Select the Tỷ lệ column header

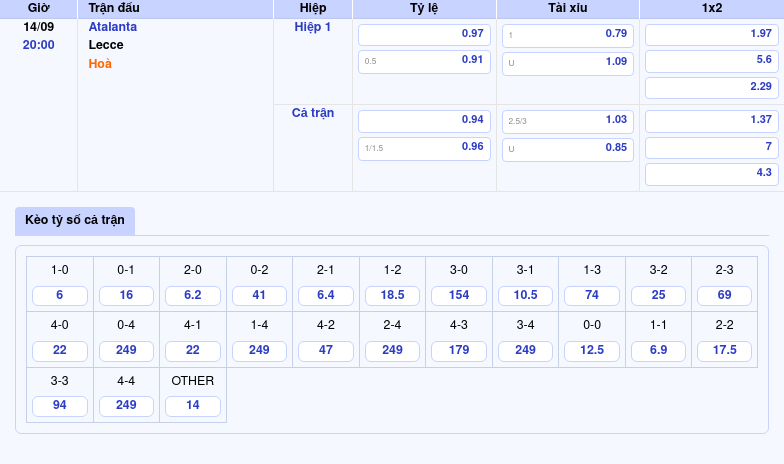coord(424,8)
